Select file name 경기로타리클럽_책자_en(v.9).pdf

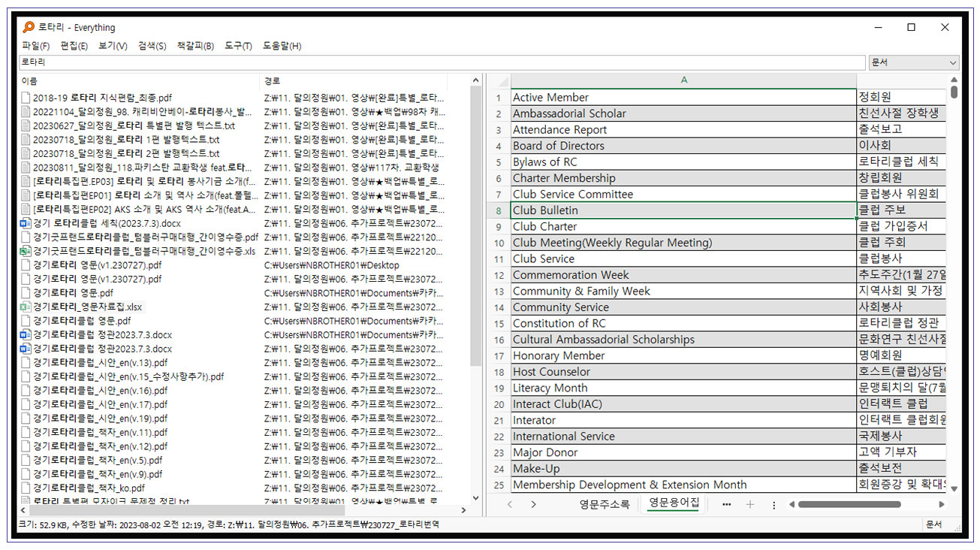tap(98, 474)
